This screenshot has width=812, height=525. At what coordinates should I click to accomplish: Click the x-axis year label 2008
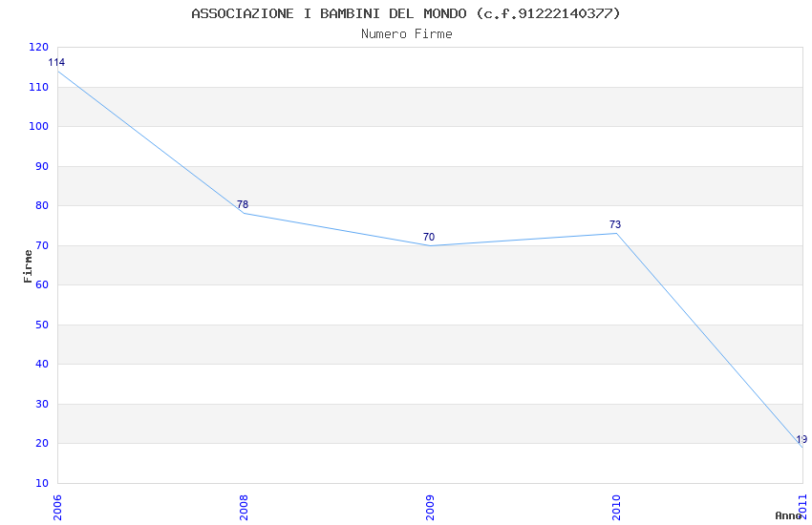point(244,508)
